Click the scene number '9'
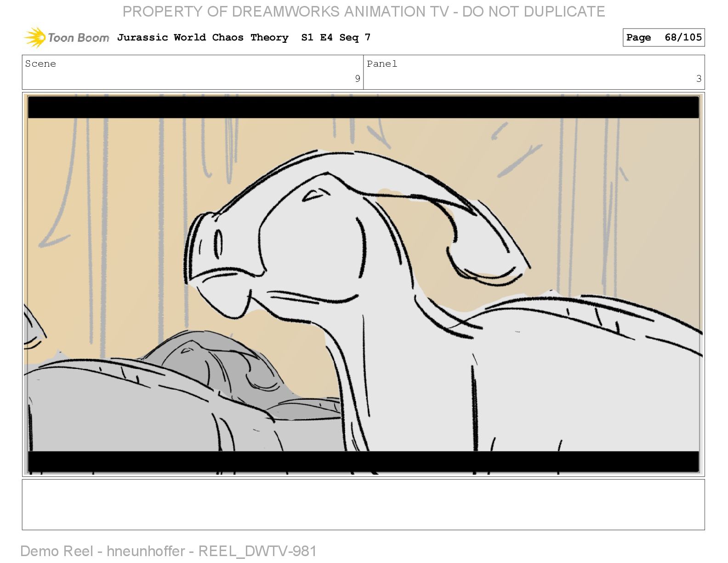 click(357, 79)
